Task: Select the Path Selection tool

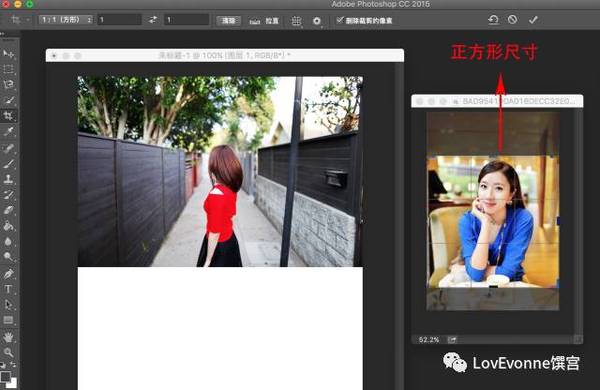Action: point(8,305)
